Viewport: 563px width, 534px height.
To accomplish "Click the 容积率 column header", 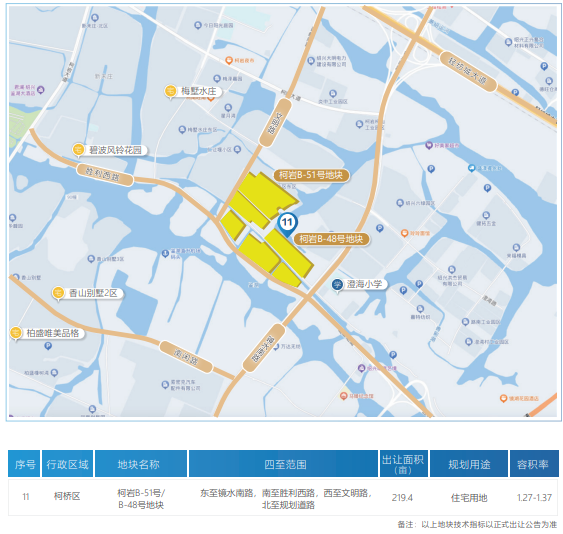I will coord(534,464).
